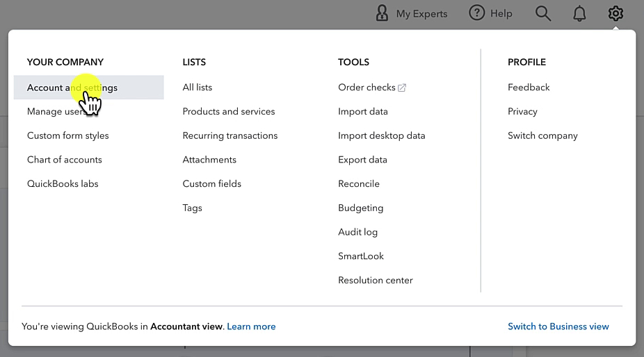Screen dimensions: 644x357
Task: Open Recurring transactions
Action: pos(230,136)
